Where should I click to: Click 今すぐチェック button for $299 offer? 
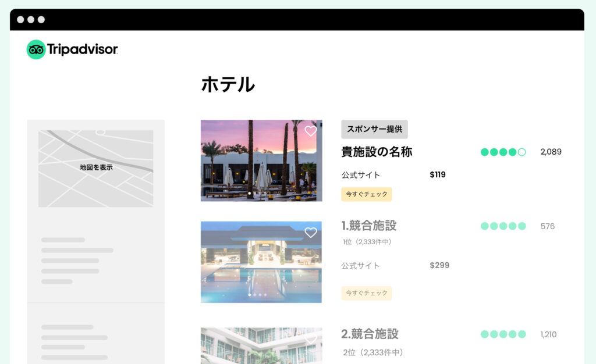pyautogui.click(x=367, y=293)
